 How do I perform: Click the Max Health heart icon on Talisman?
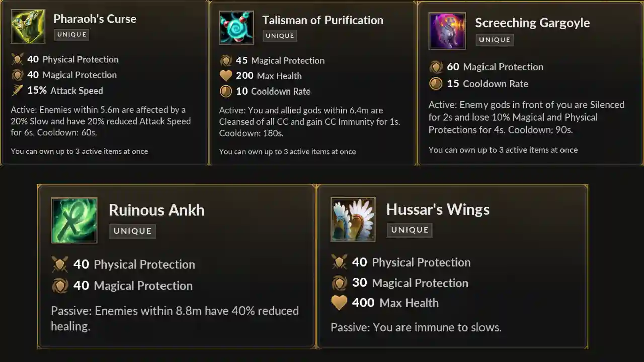tap(226, 76)
